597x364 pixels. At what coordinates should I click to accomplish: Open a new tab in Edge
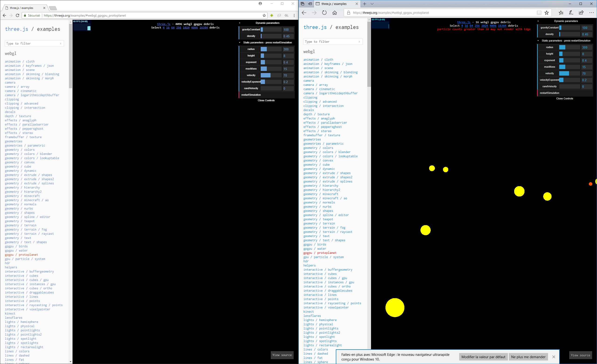[365, 4]
